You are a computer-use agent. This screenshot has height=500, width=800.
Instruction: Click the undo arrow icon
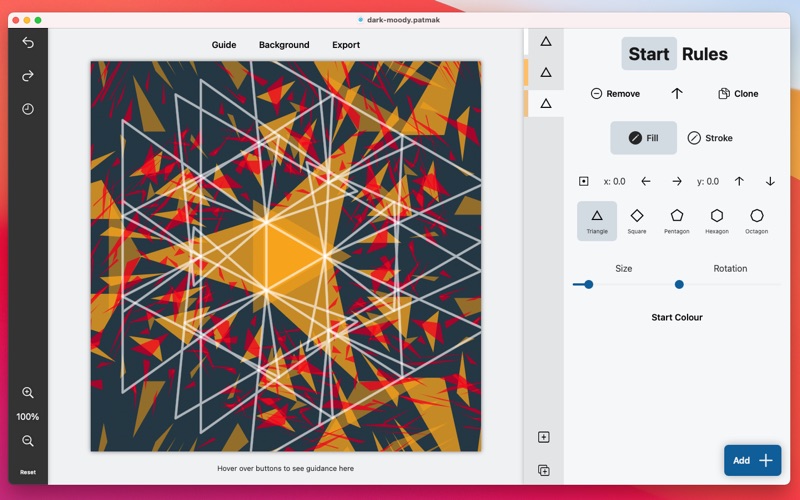28,43
